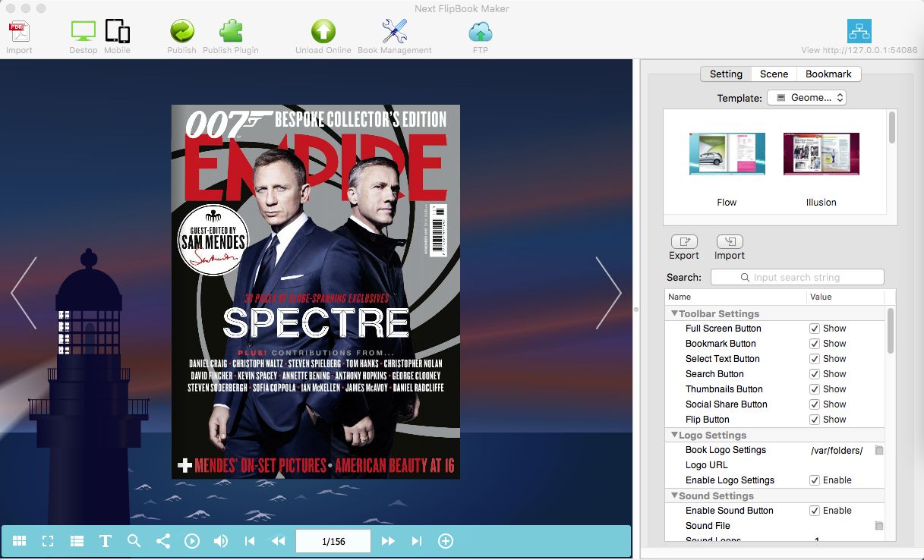Image resolution: width=924 pixels, height=560 pixels.
Task: Browse for a Sound File
Action: (879, 526)
